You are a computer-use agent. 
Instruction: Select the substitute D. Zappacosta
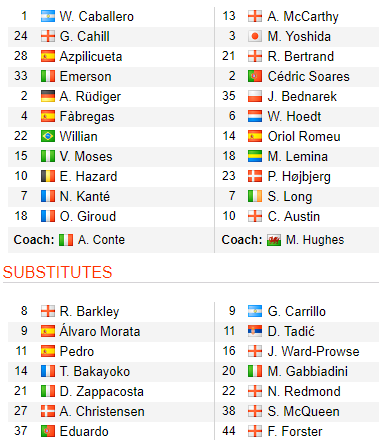click(102, 392)
